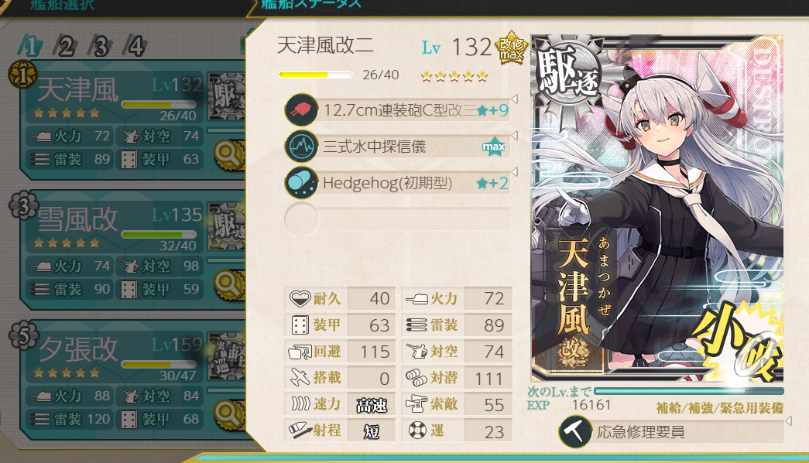This screenshot has width=809, height=463.
Task: Click the sonar equipment icon
Action: pos(301,146)
